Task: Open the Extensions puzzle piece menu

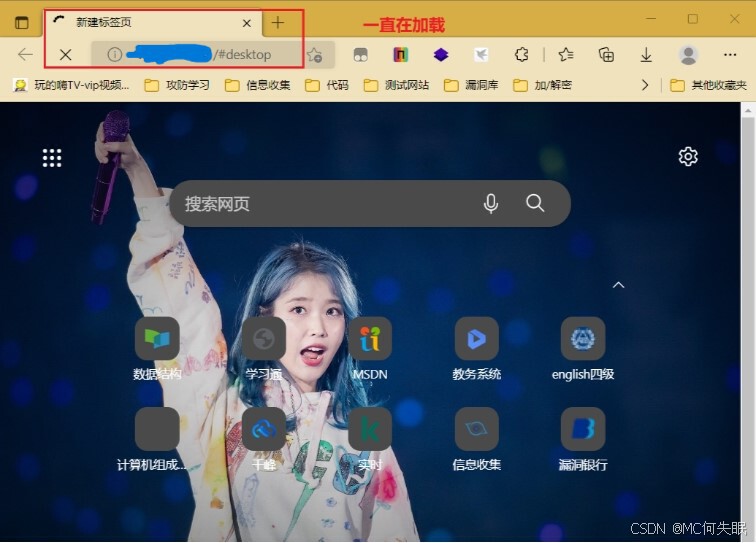Action: tap(521, 54)
